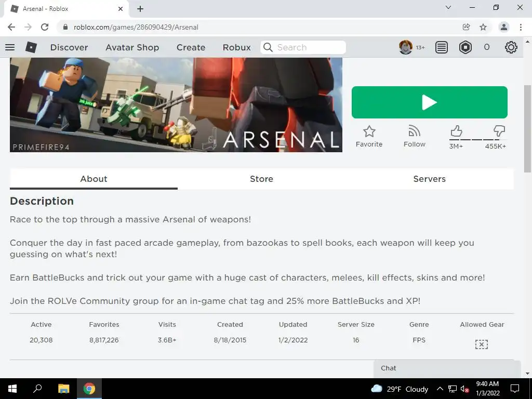Screen dimensions: 532x399
Task: Click the Roblox search field
Action: tap(303, 47)
